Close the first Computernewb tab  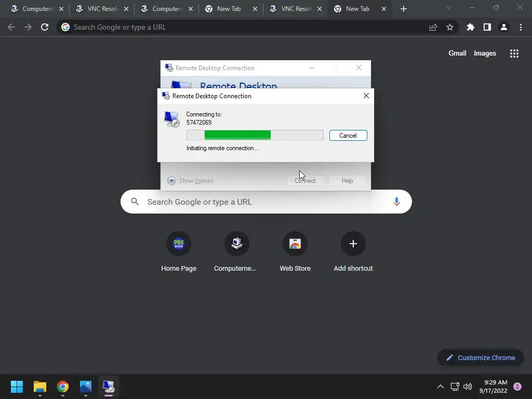click(61, 9)
